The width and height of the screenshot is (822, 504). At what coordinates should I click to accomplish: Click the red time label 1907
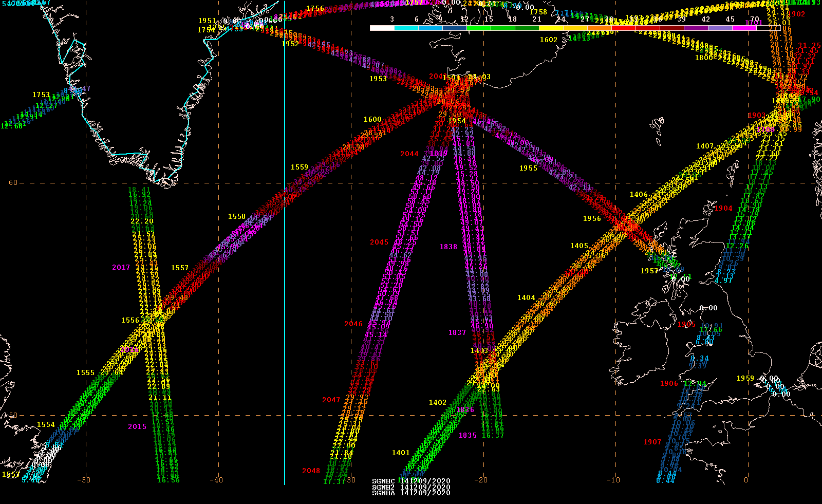[652, 442]
